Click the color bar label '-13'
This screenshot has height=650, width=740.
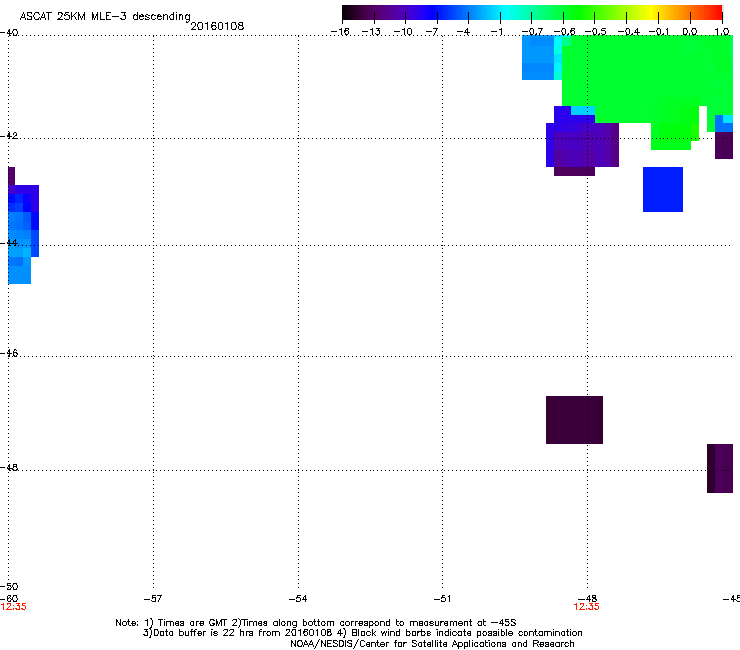371,32
